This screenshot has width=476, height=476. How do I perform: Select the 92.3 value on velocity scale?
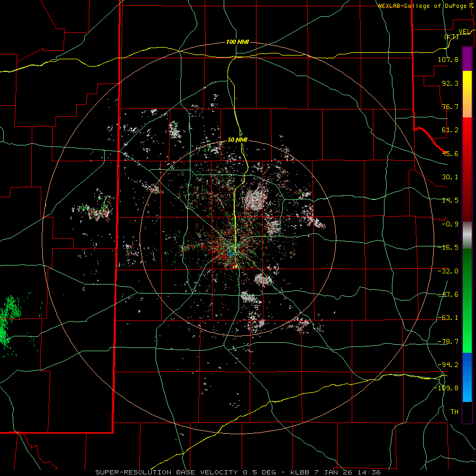(450, 83)
